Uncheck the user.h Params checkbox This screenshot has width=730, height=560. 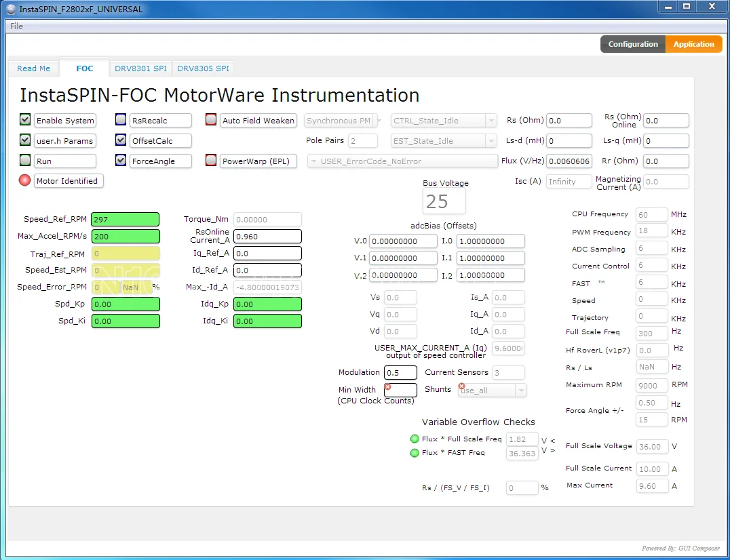tap(25, 140)
